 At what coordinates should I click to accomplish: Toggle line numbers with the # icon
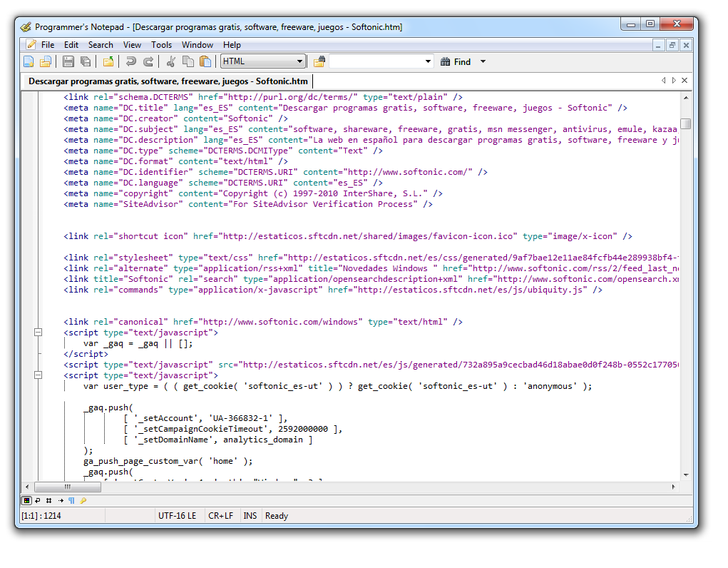48,500
